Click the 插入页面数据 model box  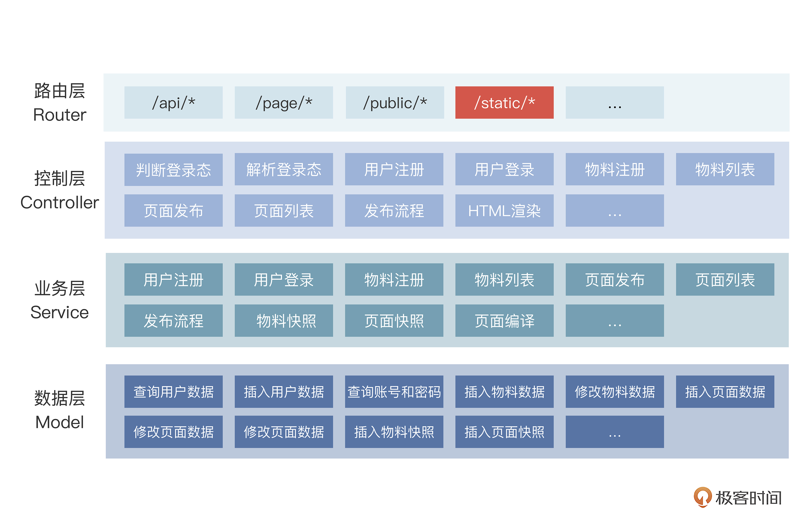point(725,392)
